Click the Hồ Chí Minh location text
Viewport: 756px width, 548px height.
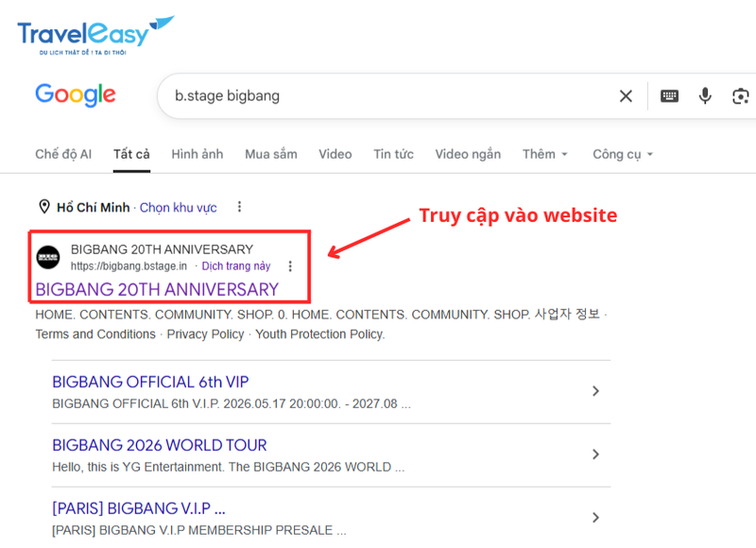pos(93,208)
